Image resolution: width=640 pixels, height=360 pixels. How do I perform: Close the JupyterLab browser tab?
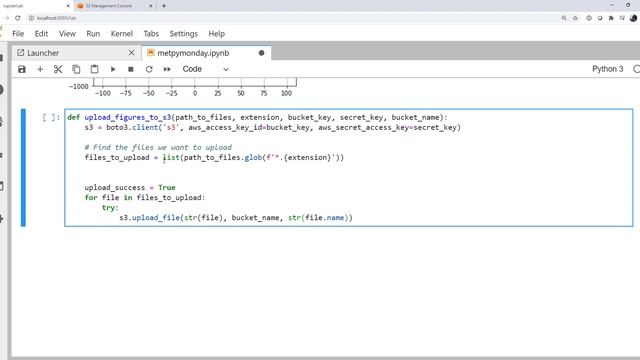pyautogui.click(x=68, y=6)
